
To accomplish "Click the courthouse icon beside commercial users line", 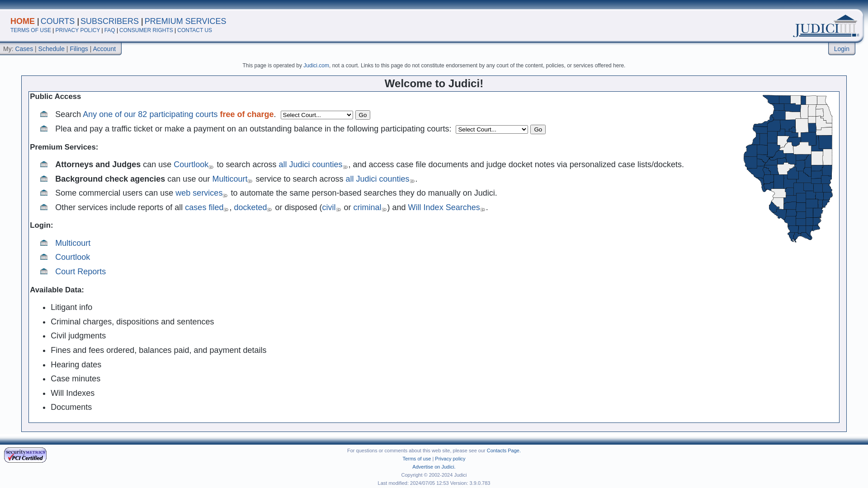I will point(44,193).
